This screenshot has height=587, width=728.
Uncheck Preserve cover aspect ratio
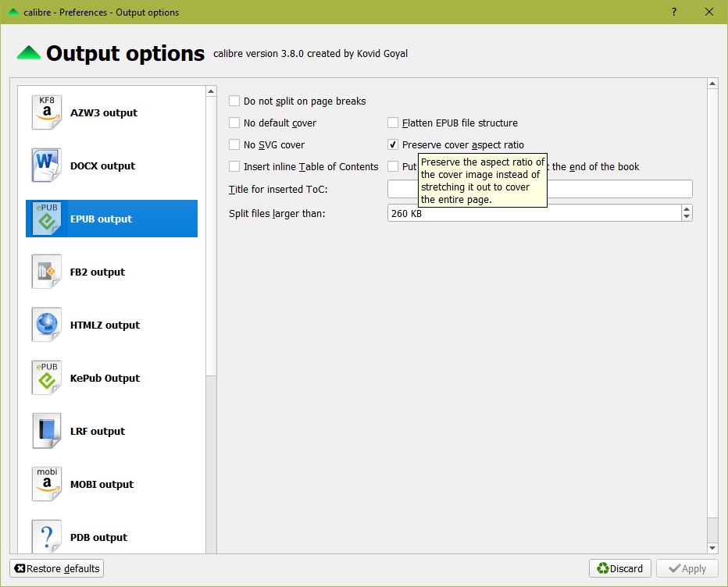[x=393, y=144]
